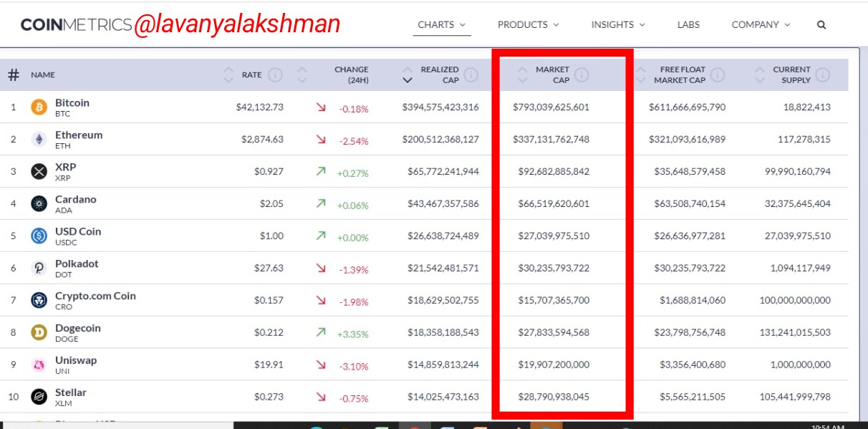Expand the Products navigation menu
The width and height of the screenshot is (868, 429).
[528, 24]
